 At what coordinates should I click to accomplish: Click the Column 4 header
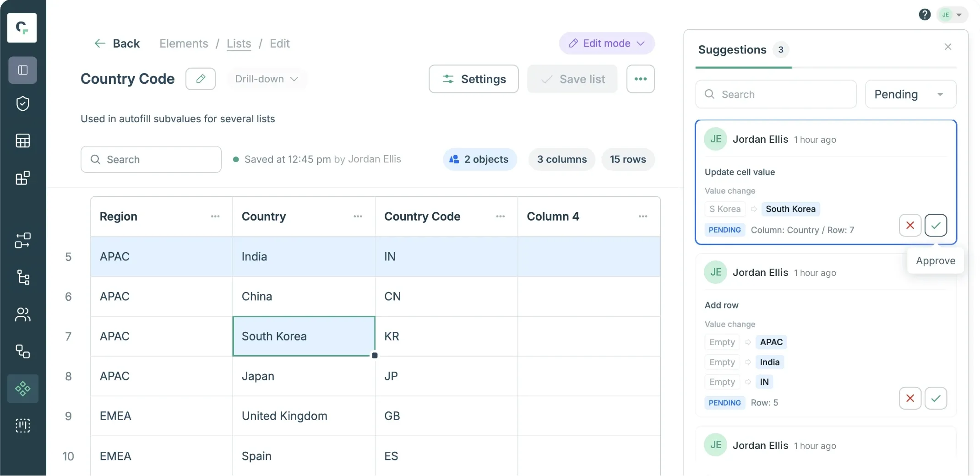point(589,216)
